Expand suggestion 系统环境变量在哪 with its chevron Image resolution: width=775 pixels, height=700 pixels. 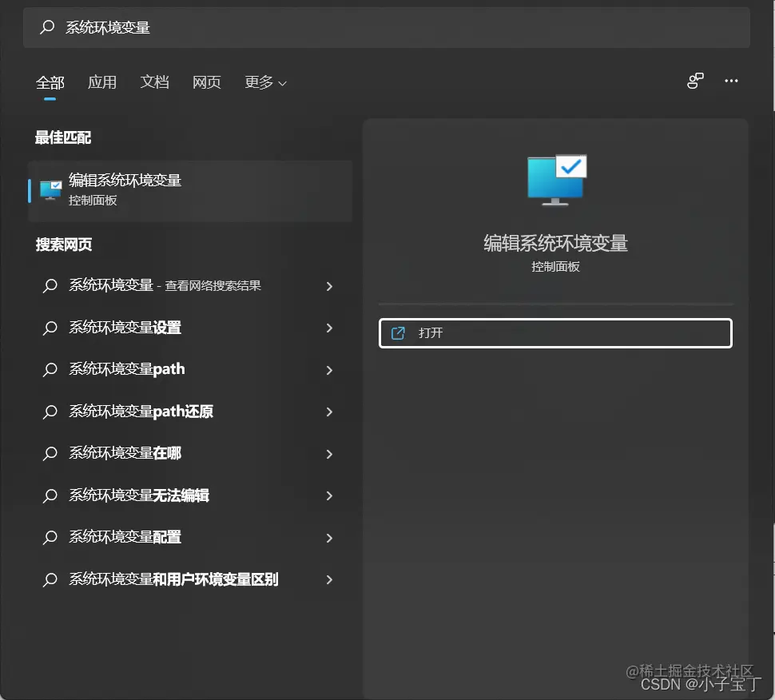[329, 453]
